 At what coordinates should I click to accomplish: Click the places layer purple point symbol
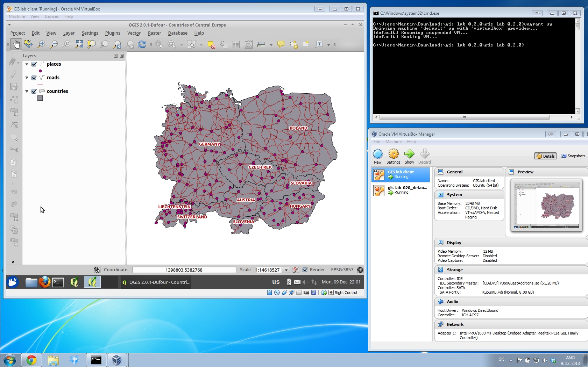click(x=40, y=71)
